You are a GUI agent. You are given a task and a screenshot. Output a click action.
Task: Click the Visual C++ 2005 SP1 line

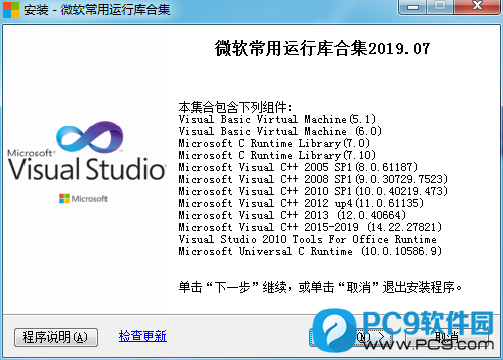pos(298,167)
